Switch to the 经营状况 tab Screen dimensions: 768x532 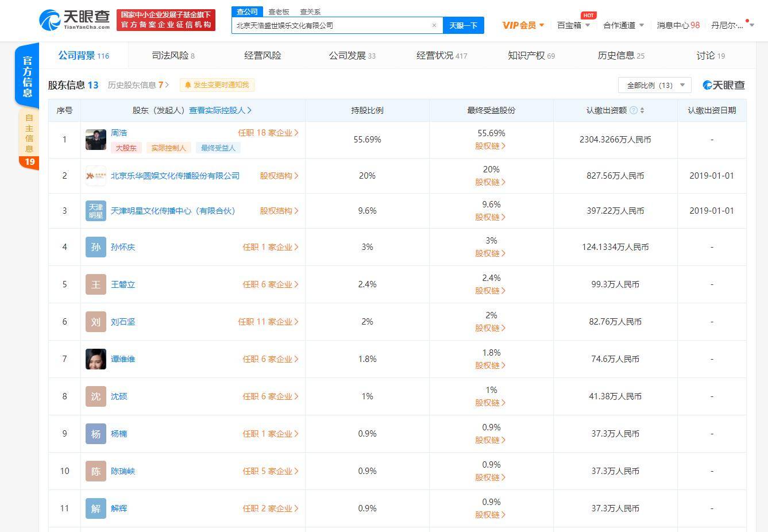[442, 56]
